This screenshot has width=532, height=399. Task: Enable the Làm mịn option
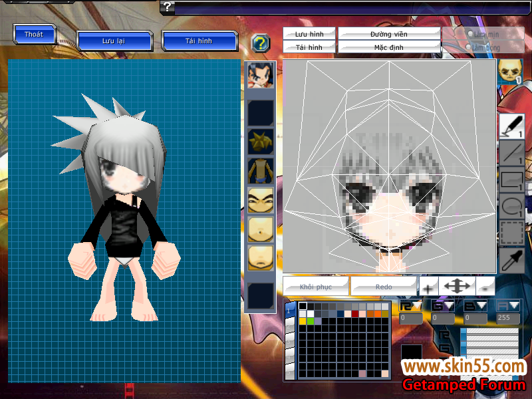(470, 34)
